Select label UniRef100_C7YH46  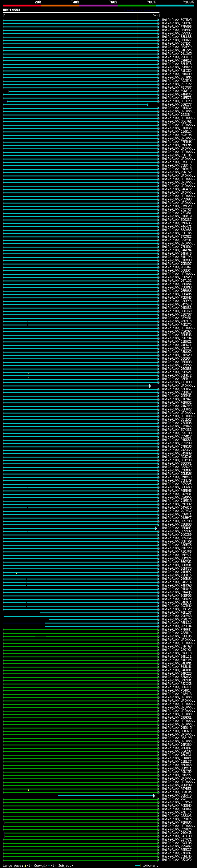point(177,426)
